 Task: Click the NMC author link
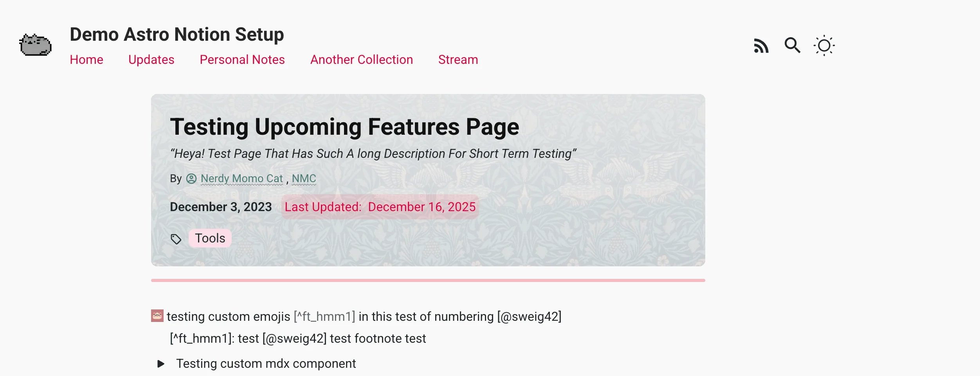tap(304, 179)
